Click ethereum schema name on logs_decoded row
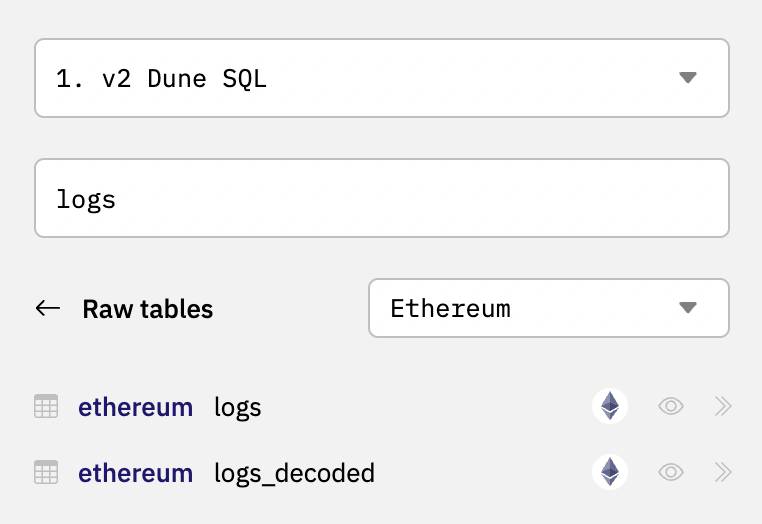The width and height of the screenshot is (762, 524). 136,473
